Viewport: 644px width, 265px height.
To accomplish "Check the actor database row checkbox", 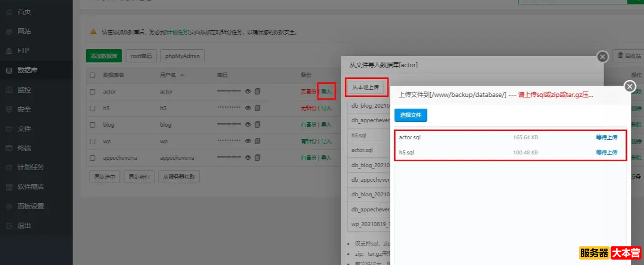I will [92, 92].
